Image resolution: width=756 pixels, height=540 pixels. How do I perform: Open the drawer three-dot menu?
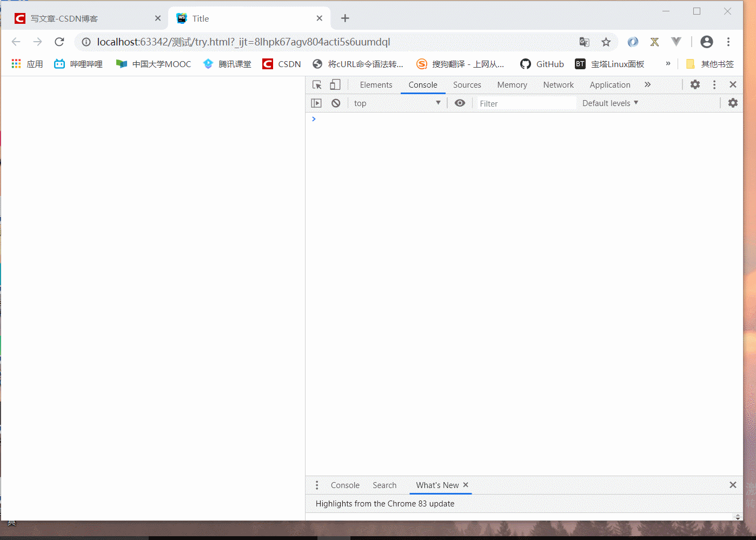point(317,485)
